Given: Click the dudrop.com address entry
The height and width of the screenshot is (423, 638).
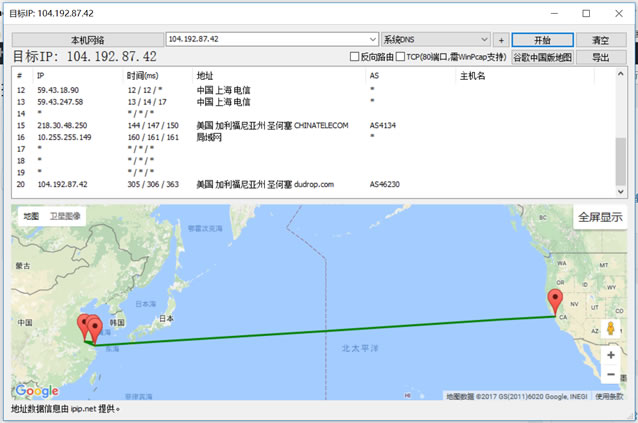Looking at the screenshot, I should pos(265,184).
